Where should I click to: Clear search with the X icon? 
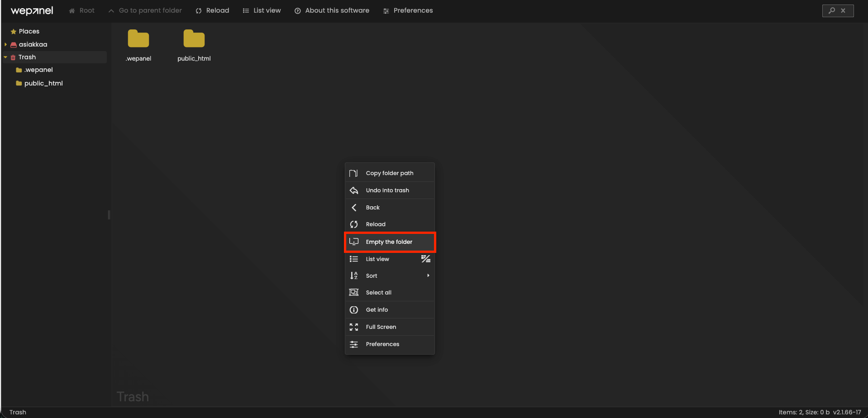pyautogui.click(x=843, y=10)
